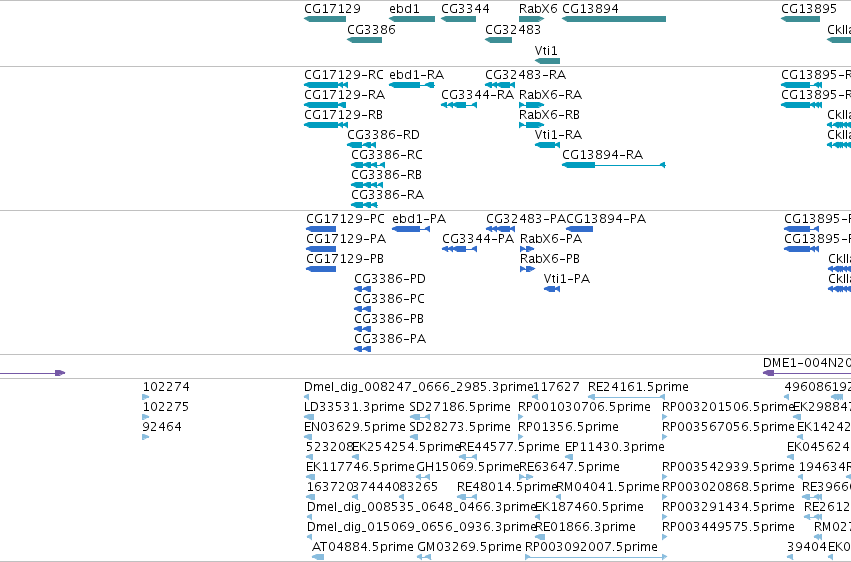Select the CG3386-RD transcript
Viewport: 851px width, 562px height.
(361, 145)
